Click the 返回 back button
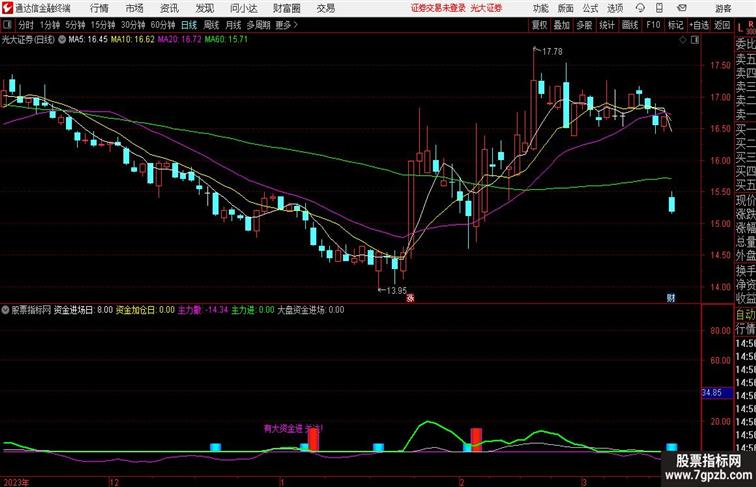The width and height of the screenshot is (756, 487). tap(722, 25)
